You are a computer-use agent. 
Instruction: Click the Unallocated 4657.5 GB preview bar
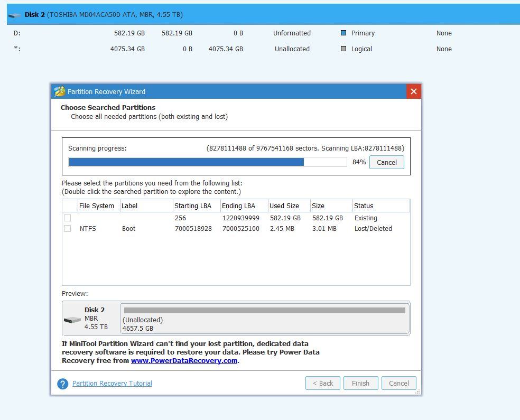(265, 318)
